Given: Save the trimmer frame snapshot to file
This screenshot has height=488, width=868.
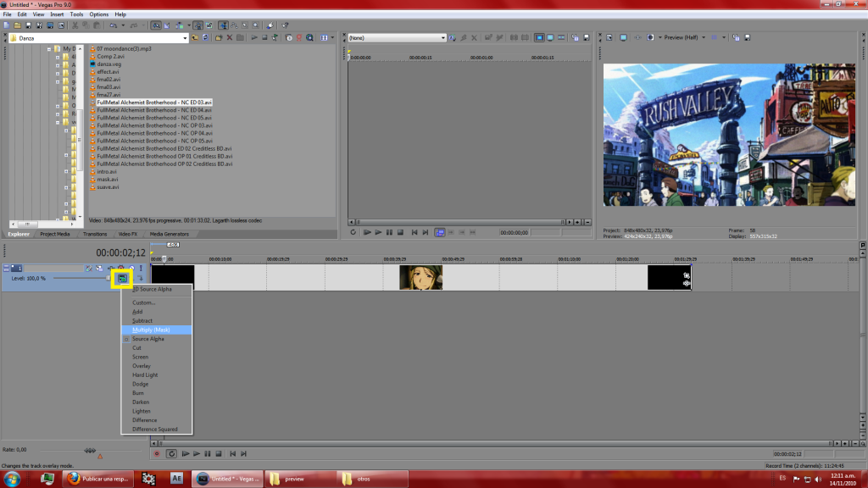Looking at the screenshot, I should [587, 37].
